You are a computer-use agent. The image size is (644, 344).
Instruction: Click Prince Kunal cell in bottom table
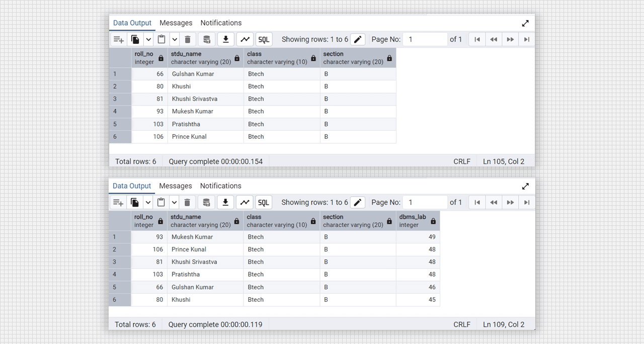pos(205,249)
